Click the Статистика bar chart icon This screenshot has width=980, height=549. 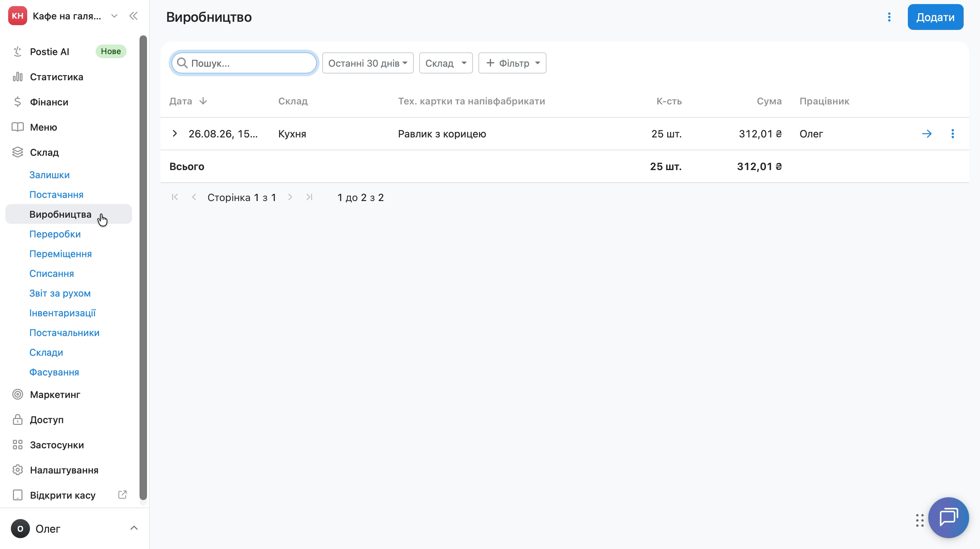click(17, 77)
